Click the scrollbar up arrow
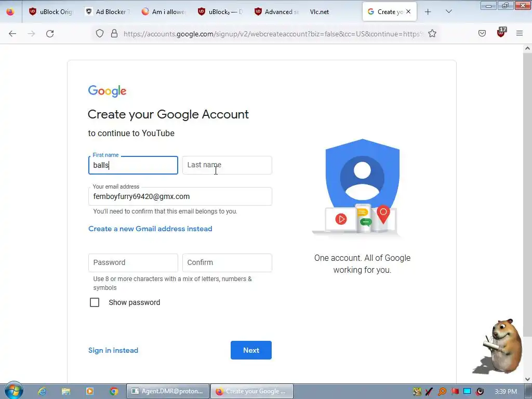The width and height of the screenshot is (532, 399). point(527,48)
